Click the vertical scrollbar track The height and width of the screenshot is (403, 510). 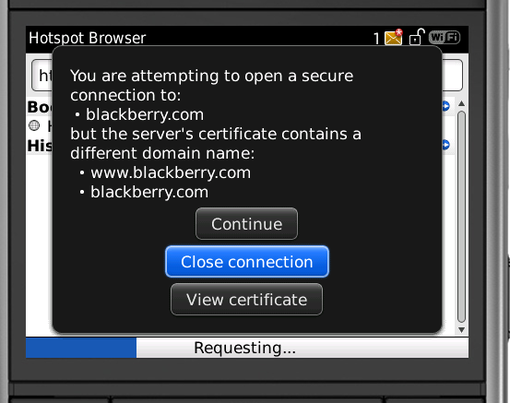461,217
